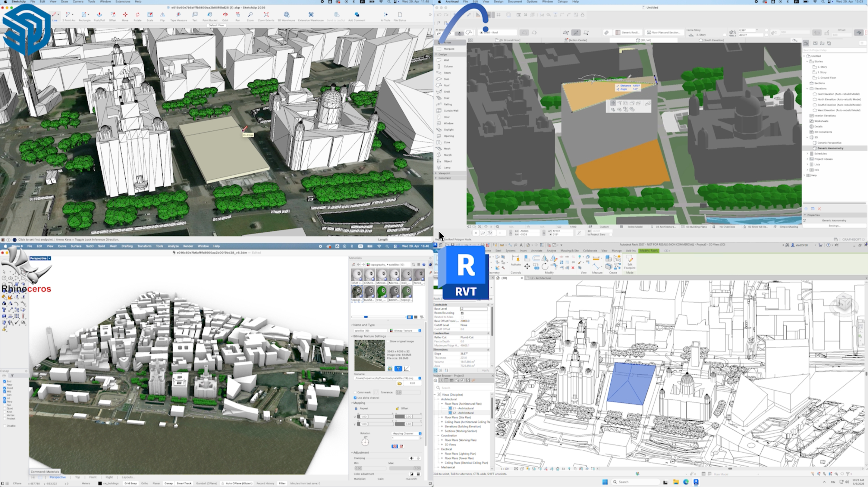Click Settings... button in Archicad navigator properties

coord(834,226)
